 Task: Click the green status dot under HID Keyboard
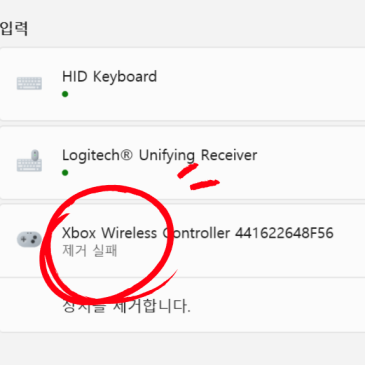(x=65, y=94)
